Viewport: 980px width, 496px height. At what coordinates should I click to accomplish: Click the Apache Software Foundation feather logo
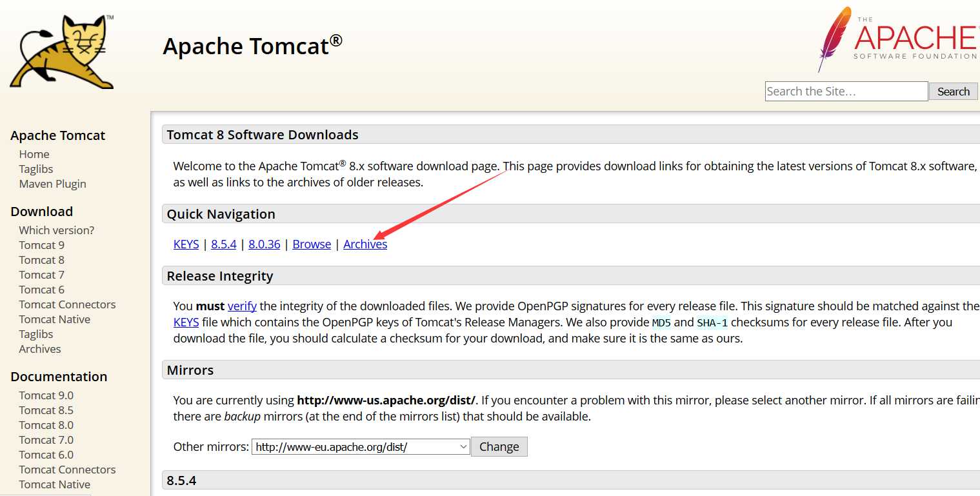[899, 39]
